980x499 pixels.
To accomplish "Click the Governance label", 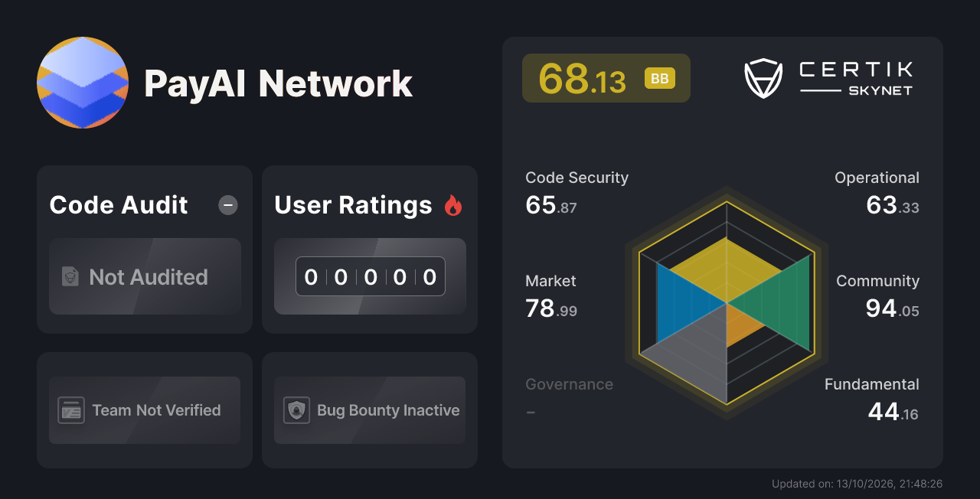I will click(x=569, y=384).
